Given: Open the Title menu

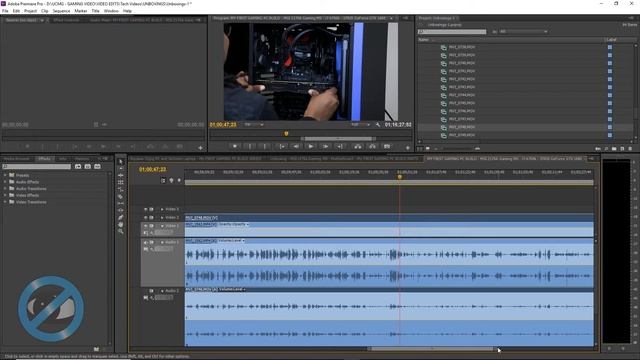Looking at the screenshot, I should [96, 11].
